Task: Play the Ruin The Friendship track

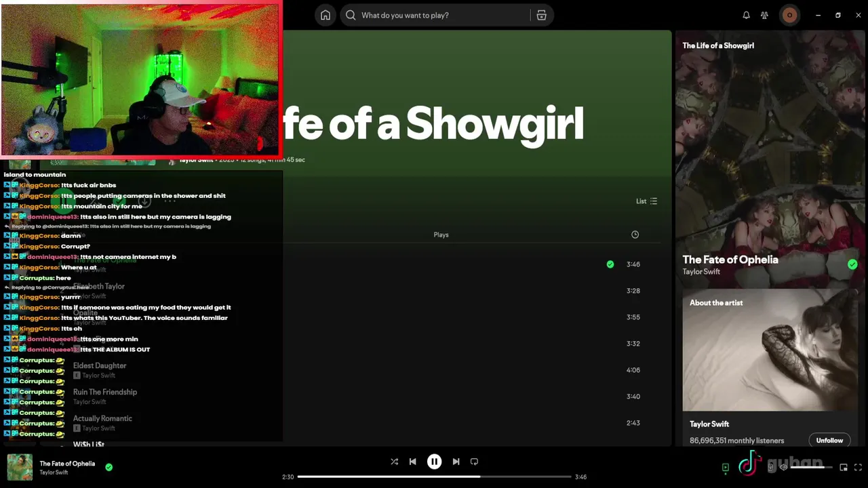Action: click(x=105, y=392)
